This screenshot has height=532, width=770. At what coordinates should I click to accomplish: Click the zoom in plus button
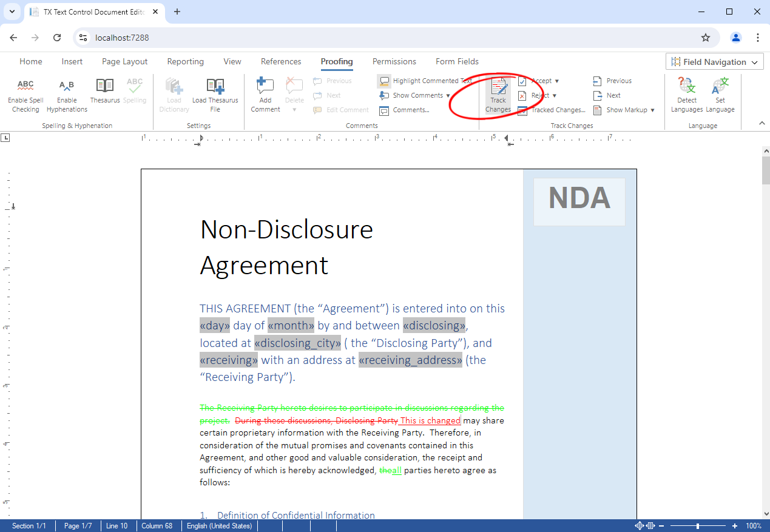[x=735, y=526]
